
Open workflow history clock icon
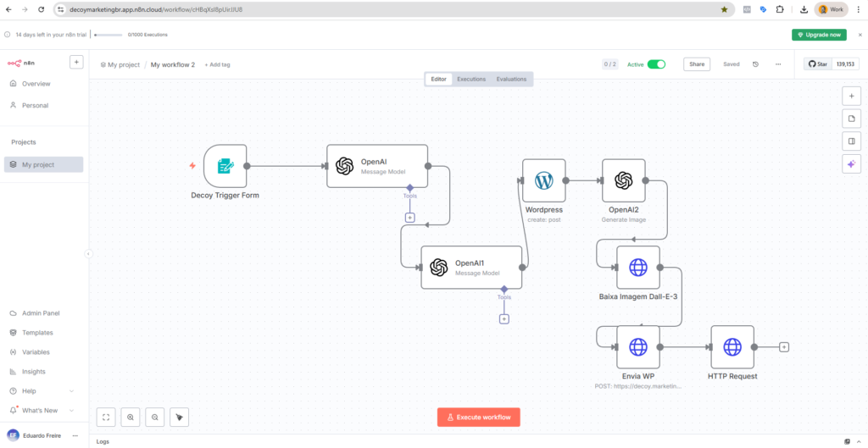(755, 64)
